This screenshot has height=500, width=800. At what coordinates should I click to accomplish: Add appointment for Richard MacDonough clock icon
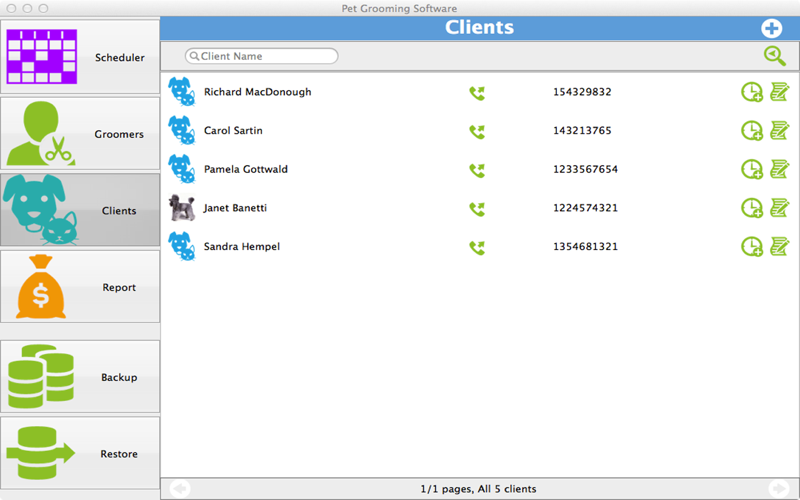(x=752, y=92)
